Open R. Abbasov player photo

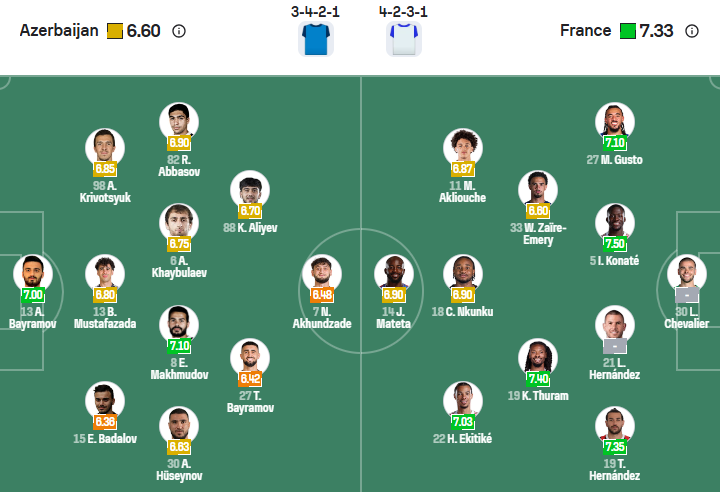pos(179,122)
